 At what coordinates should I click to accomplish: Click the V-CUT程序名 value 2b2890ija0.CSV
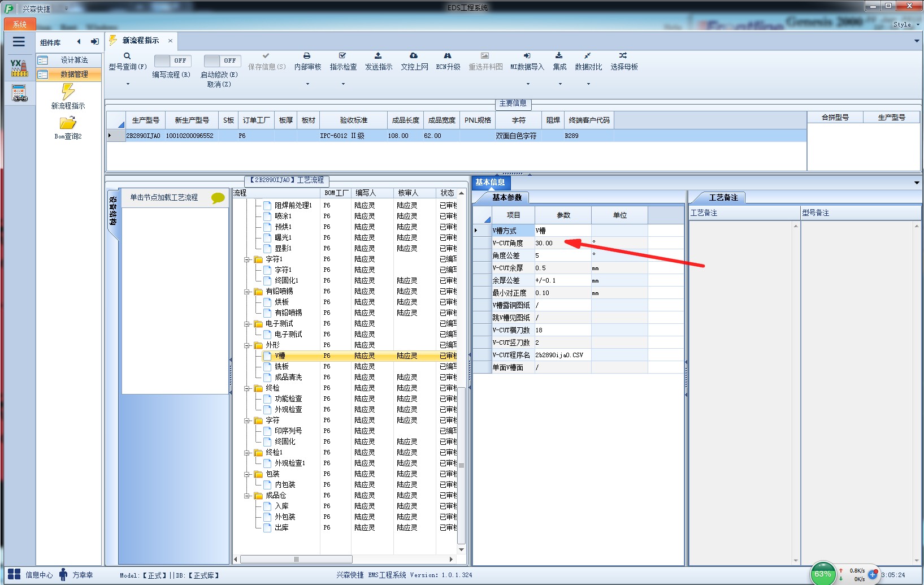click(x=563, y=355)
